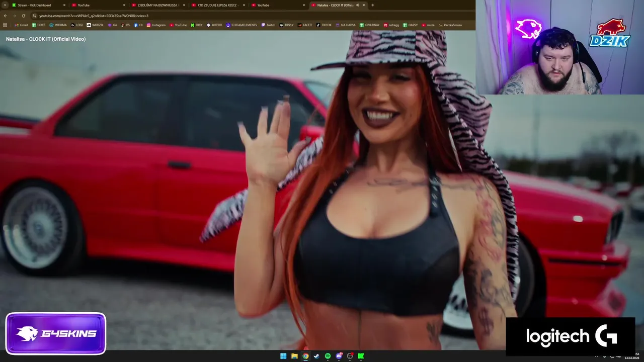Open the DOCS bookmark
The height and width of the screenshot is (362, 644).
coord(38,25)
